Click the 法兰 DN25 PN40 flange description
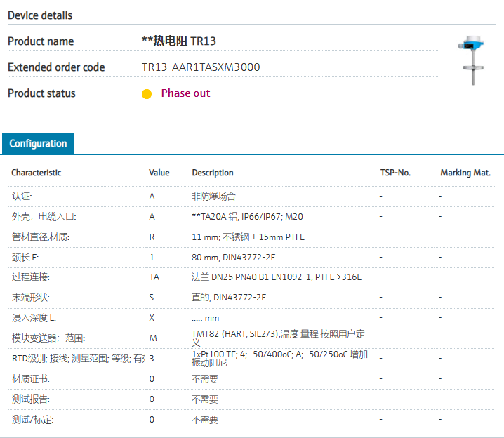Image resolution: width=504 pixels, height=438 pixels. [276, 277]
